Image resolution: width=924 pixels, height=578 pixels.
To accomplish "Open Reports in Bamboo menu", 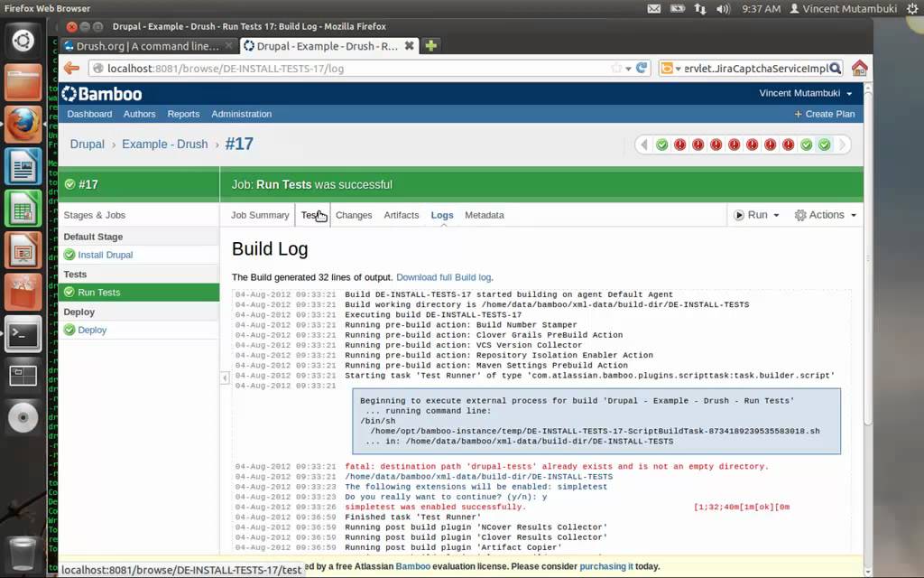I will 183,114.
